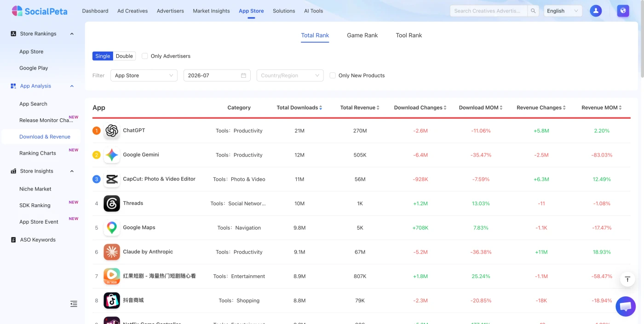
Task: Open the AI Tools menu
Action: coord(314,11)
